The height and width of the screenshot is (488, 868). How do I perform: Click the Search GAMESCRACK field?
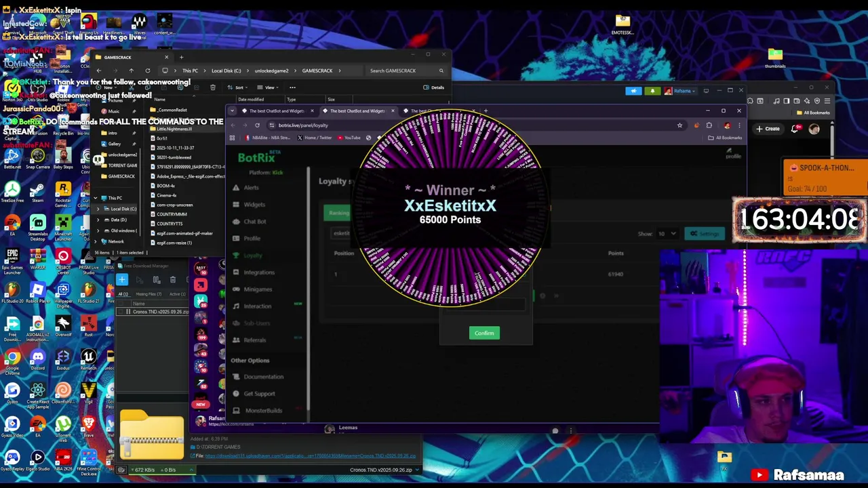(x=406, y=70)
